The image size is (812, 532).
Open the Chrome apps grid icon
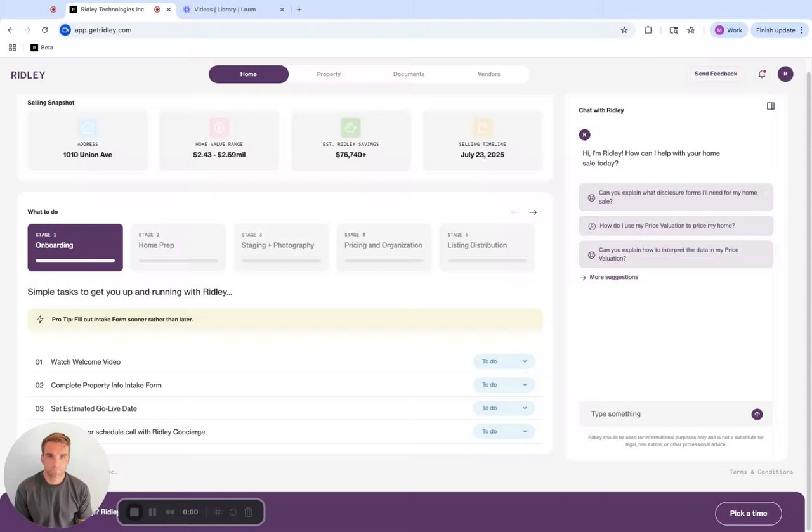click(12, 48)
